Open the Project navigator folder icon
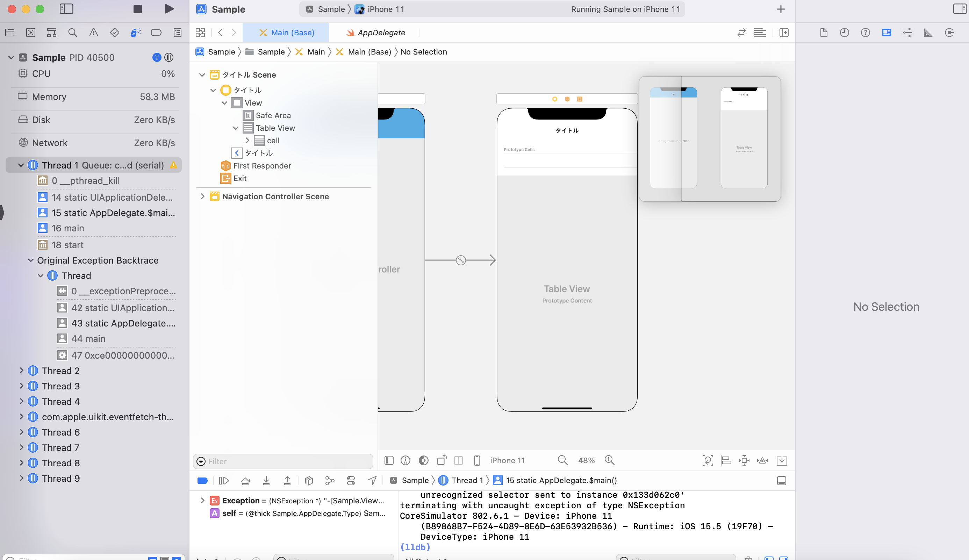 (10, 33)
